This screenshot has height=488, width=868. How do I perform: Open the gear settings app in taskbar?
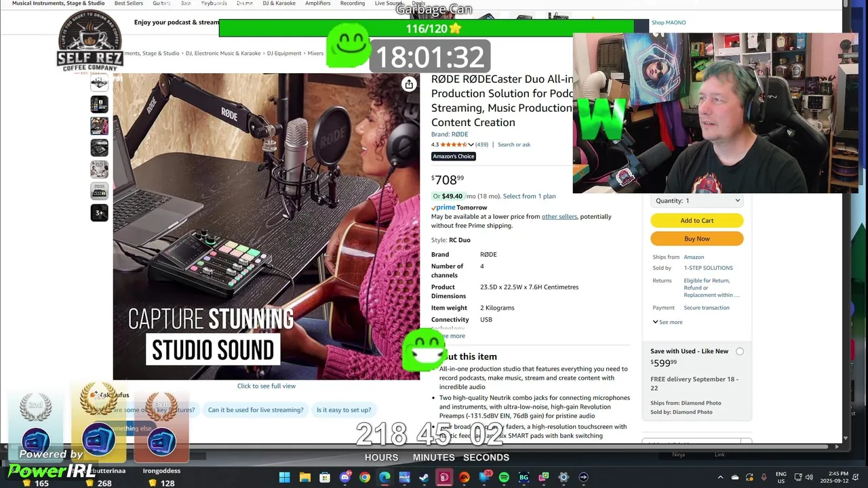564,477
